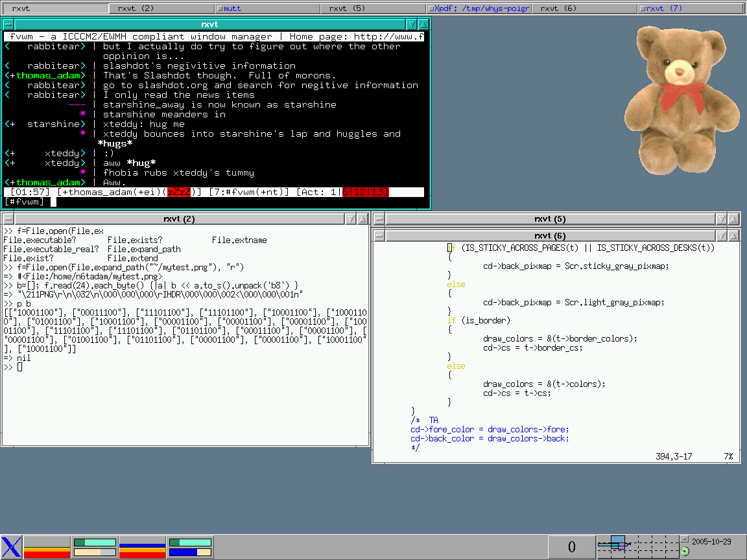Switch to rxvt (5) in top taskbar
Image resolution: width=747 pixels, height=560 pixels.
point(373,8)
